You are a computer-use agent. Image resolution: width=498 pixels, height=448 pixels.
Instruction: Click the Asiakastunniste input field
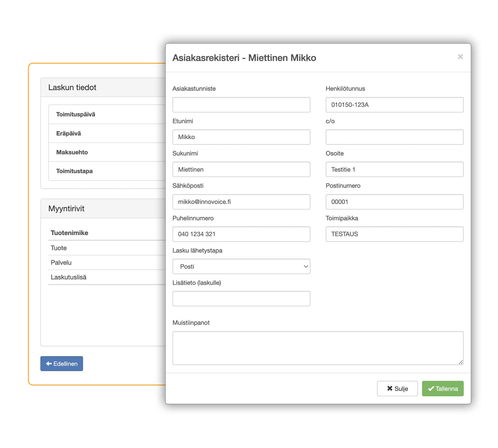241,105
